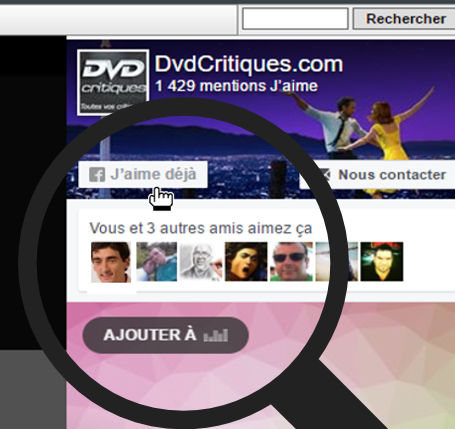Open the screaming face painting avatar

coord(246,262)
